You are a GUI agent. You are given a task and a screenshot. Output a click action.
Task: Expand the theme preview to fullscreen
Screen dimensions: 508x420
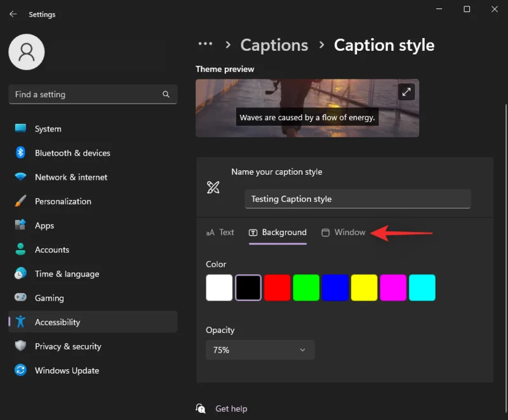coord(406,91)
